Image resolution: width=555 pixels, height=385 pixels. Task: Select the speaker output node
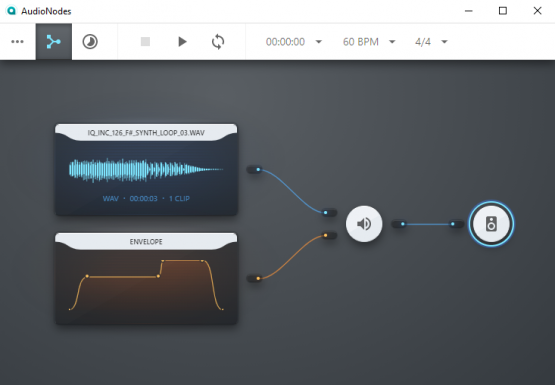(491, 224)
